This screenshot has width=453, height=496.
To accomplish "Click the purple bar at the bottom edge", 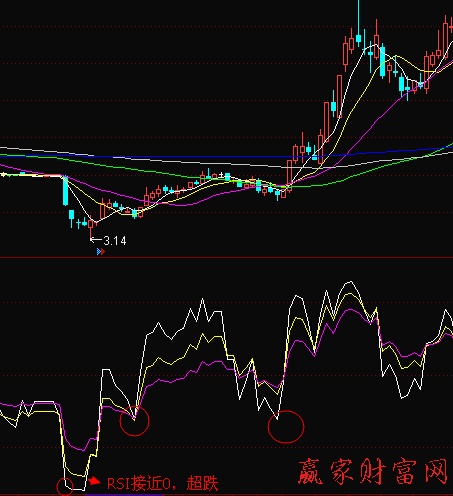I will [x=124, y=495].
